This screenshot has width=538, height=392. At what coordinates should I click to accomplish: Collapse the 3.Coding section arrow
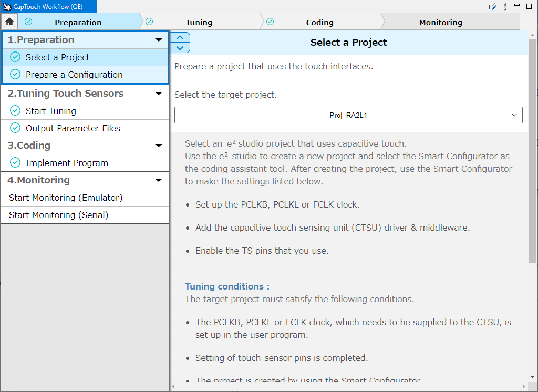(x=159, y=146)
